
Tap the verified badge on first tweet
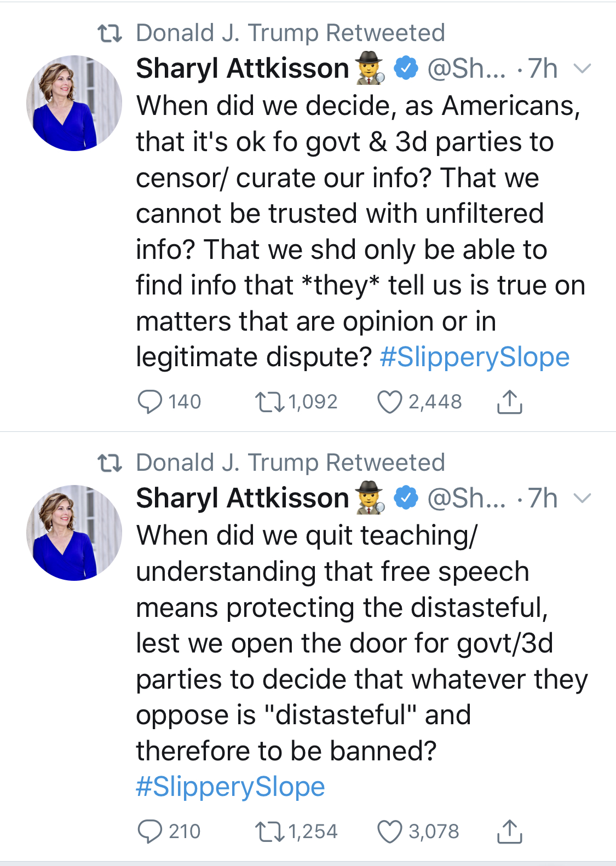coord(406,69)
